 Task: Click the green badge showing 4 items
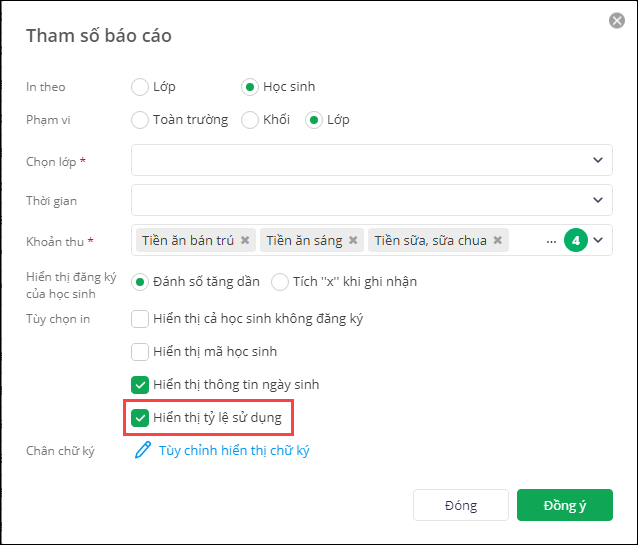tap(574, 240)
